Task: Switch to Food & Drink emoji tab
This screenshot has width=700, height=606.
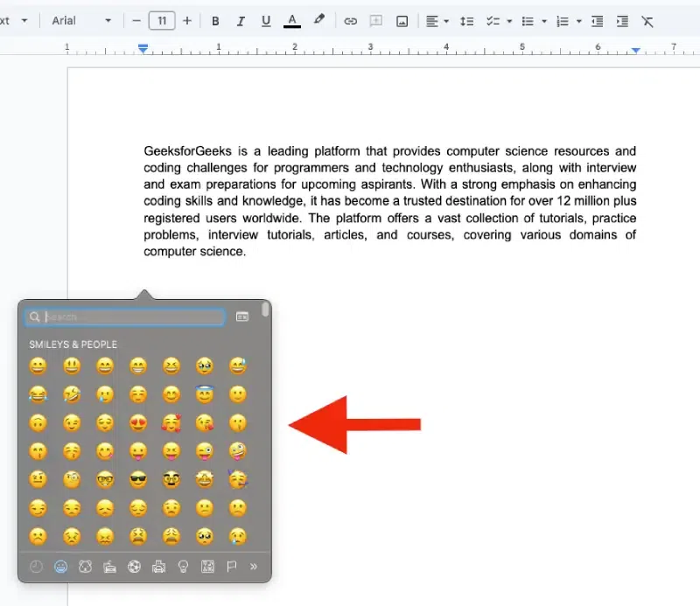Action: (x=110, y=567)
